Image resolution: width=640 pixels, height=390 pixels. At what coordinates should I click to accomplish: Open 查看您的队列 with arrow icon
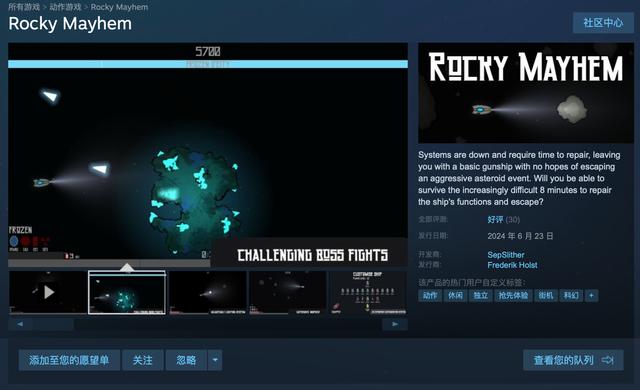click(573, 360)
